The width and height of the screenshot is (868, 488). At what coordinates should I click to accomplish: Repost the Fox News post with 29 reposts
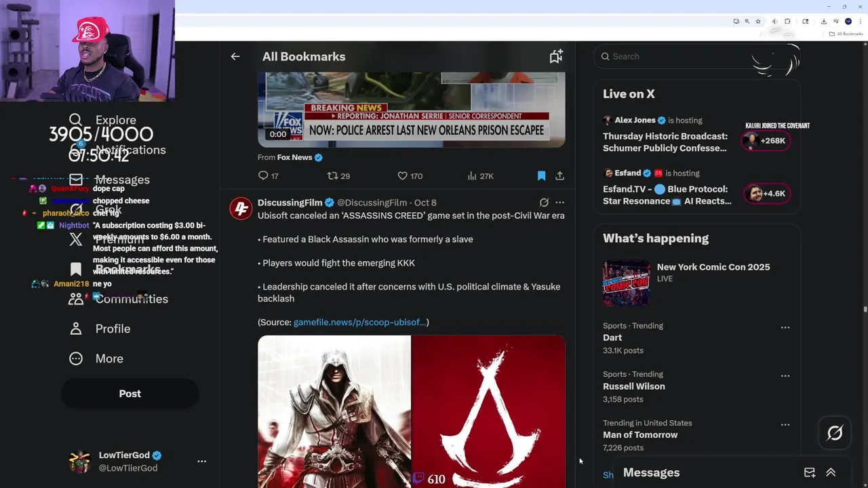[x=338, y=176]
